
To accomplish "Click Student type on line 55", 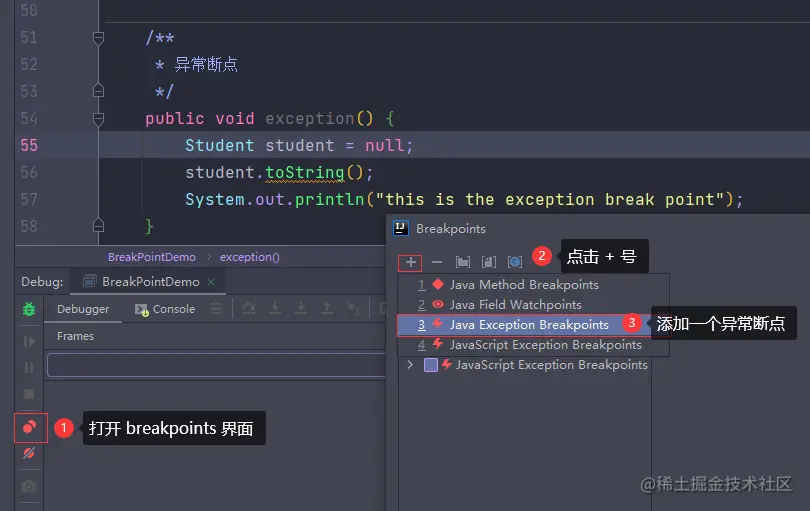I will 220,146.
